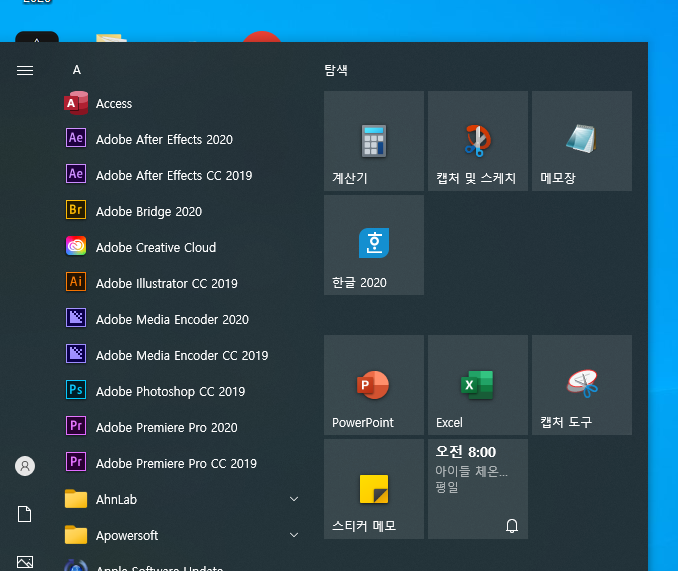Open Pictures icon in Start sidebar

[x=25, y=562]
